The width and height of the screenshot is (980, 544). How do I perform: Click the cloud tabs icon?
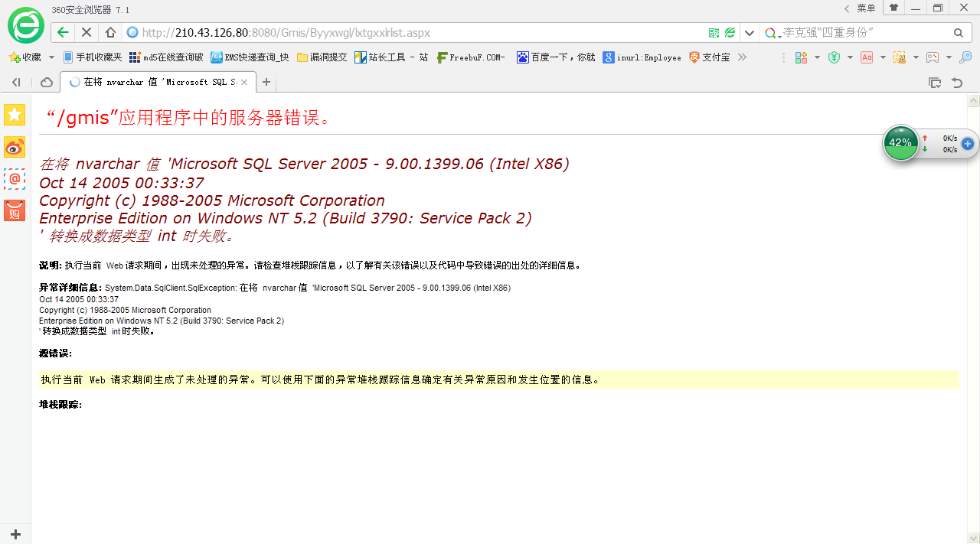(x=46, y=82)
